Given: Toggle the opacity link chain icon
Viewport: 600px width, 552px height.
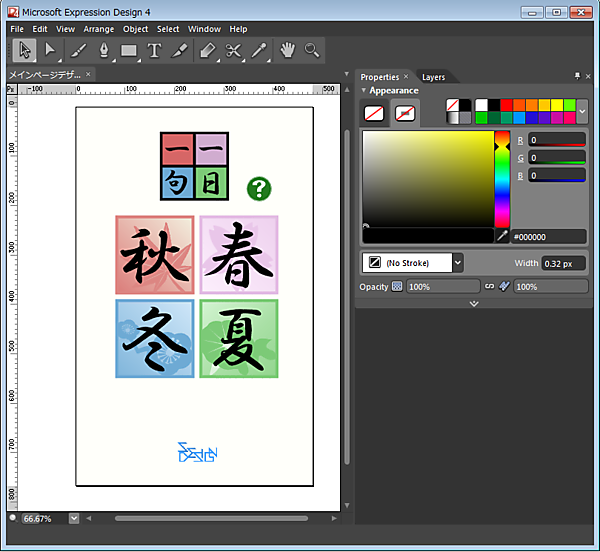Looking at the screenshot, I should tap(489, 287).
